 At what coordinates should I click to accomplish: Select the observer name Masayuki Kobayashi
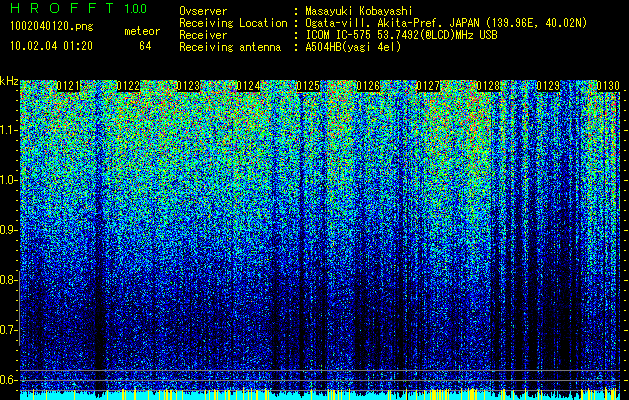[359, 11]
